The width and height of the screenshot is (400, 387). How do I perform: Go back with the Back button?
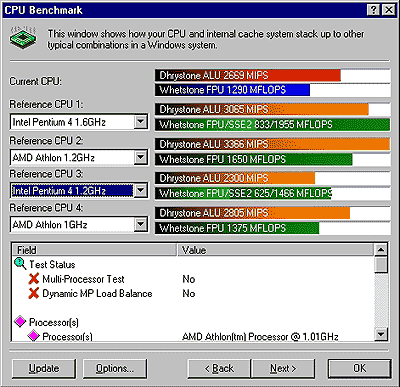(x=219, y=368)
